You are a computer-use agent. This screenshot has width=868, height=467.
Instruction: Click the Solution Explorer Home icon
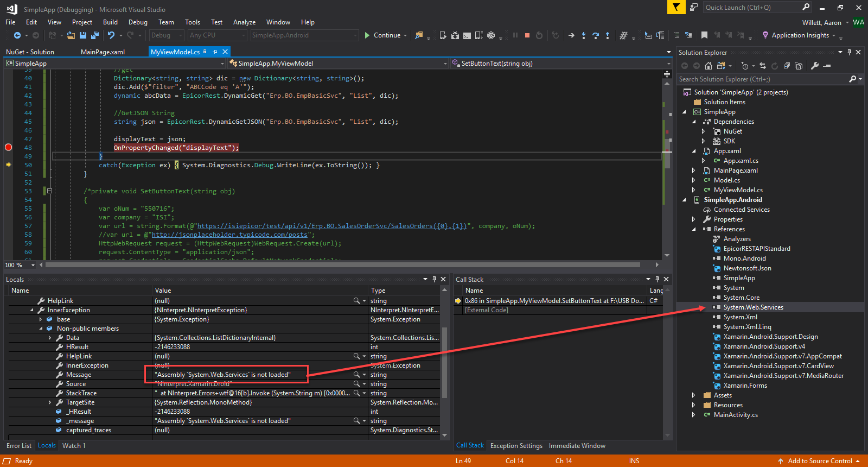pyautogui.click(x=709, y=66)
